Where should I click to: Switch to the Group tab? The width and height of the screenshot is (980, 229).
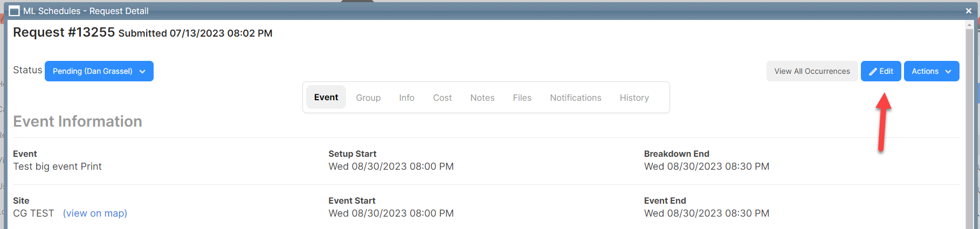coord(368,98)
